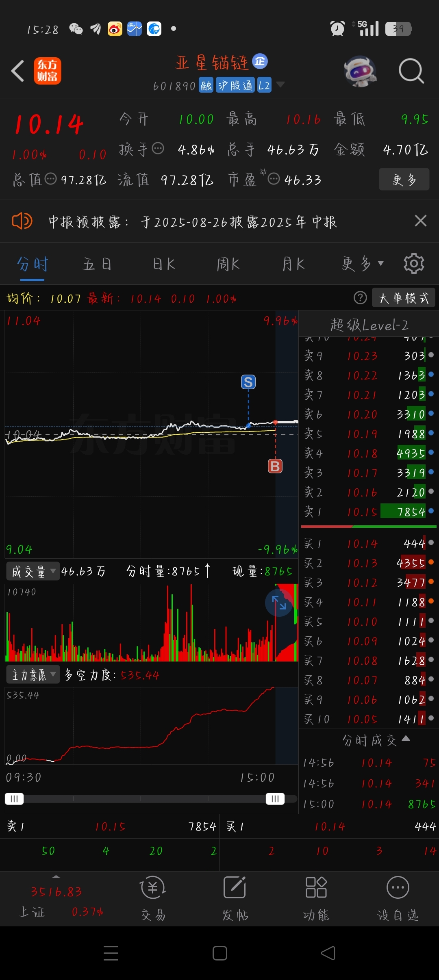Select the 买1 10.14 order row
This screenshot has width=439, height=980.
[369, 543]
